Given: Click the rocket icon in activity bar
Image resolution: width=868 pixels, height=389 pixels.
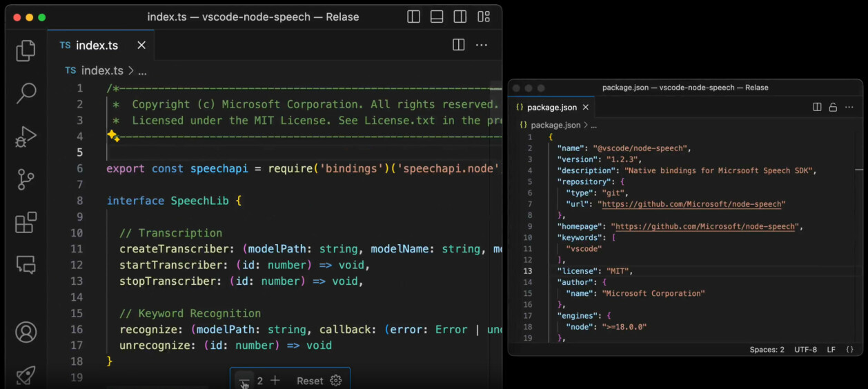Looking at the screenshot, I should point(26,375).
